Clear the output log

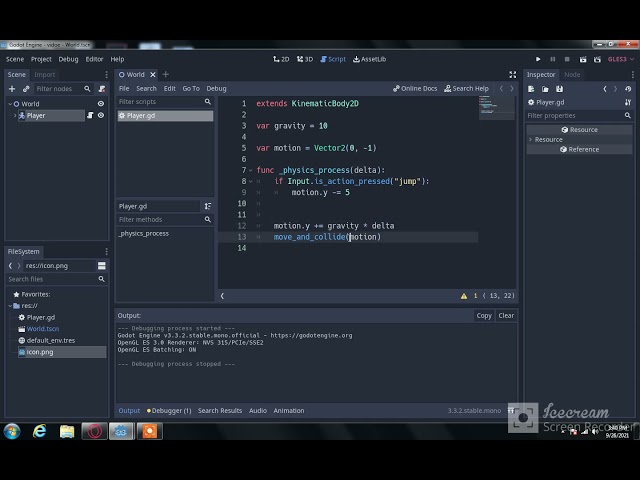tap(506, 316)
